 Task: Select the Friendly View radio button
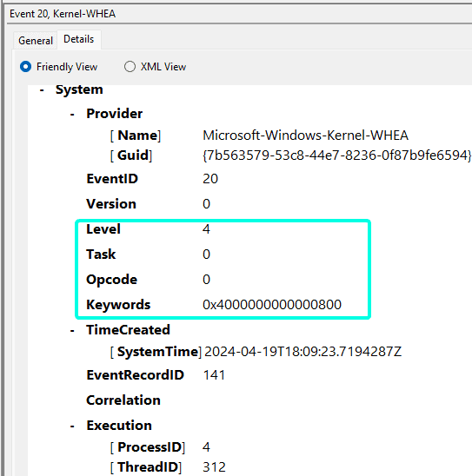25,67
